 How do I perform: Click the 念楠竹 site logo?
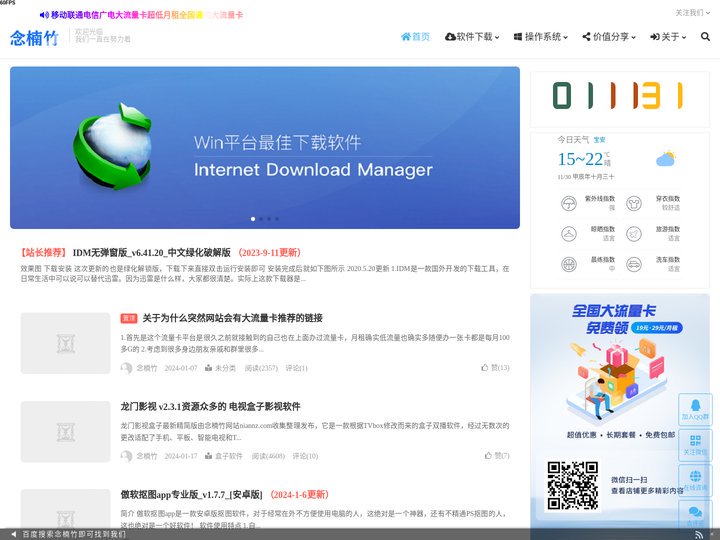pyautogui.click(x=34, y=38)
